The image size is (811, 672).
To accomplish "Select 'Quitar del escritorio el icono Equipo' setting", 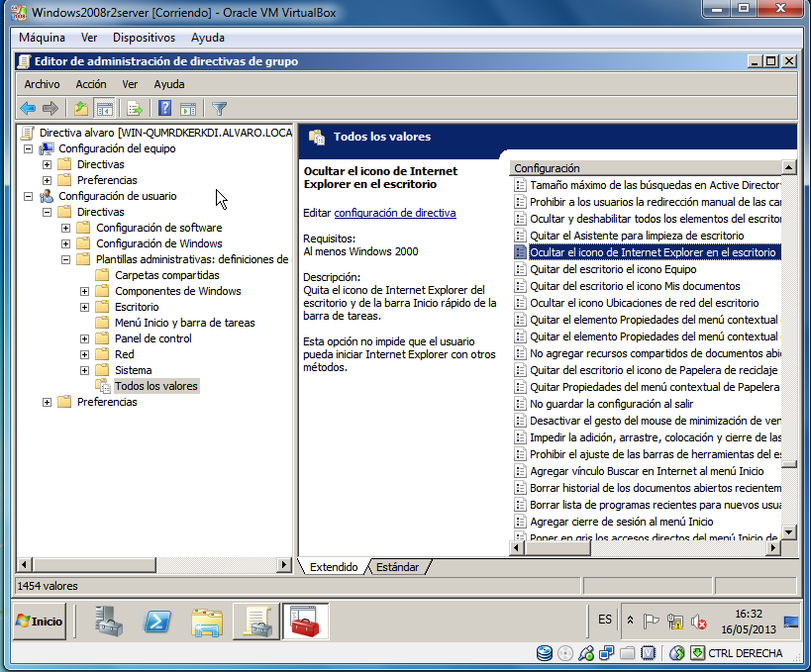I will [x=613, y=269].
